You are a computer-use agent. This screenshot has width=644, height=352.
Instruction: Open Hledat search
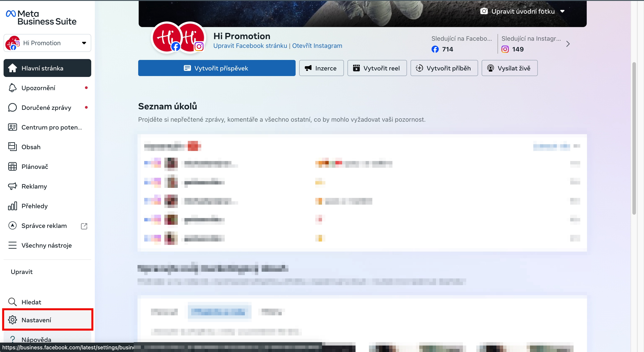(x=47, y=302)
